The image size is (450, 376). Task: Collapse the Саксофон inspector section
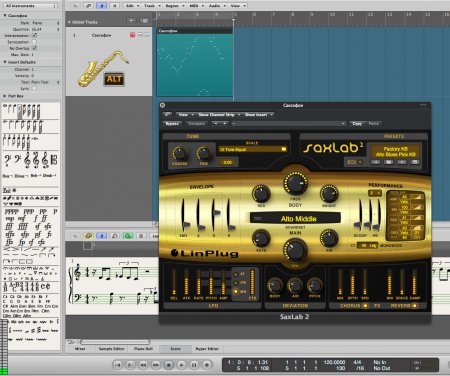click(5, 15)
